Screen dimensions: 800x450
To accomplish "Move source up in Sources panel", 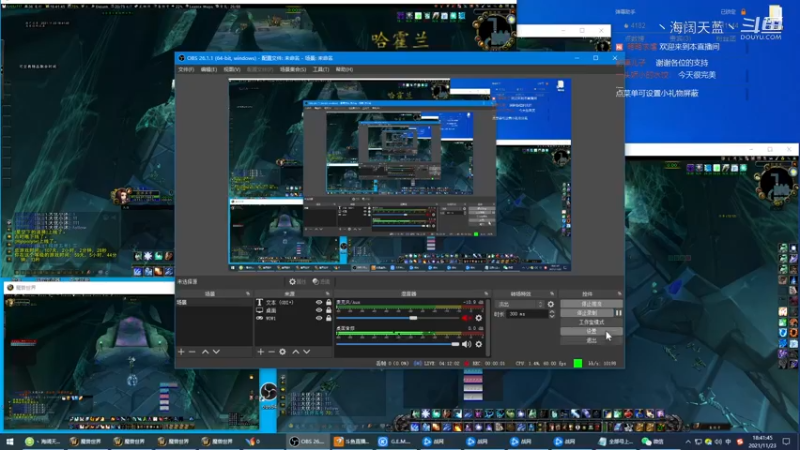I will pyautogui.click(x=295, y=352).
